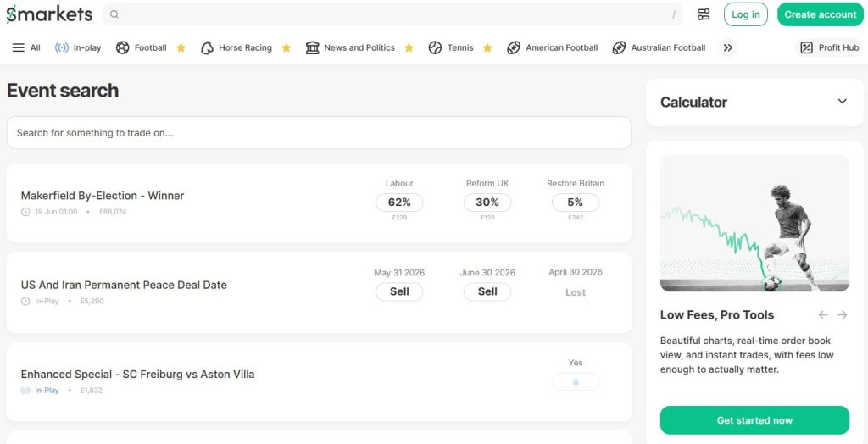
Task: Focus the top header search field
Action: 392,14
